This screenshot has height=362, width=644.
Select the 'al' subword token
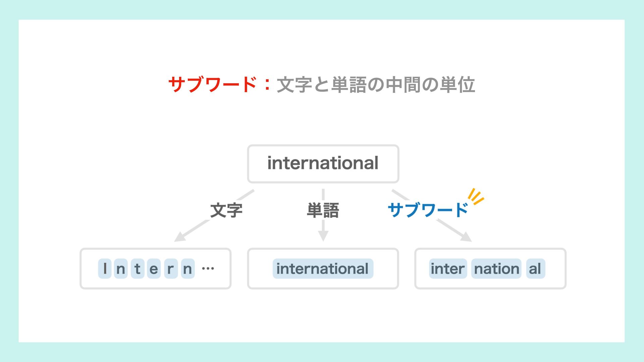coord(535,268)
